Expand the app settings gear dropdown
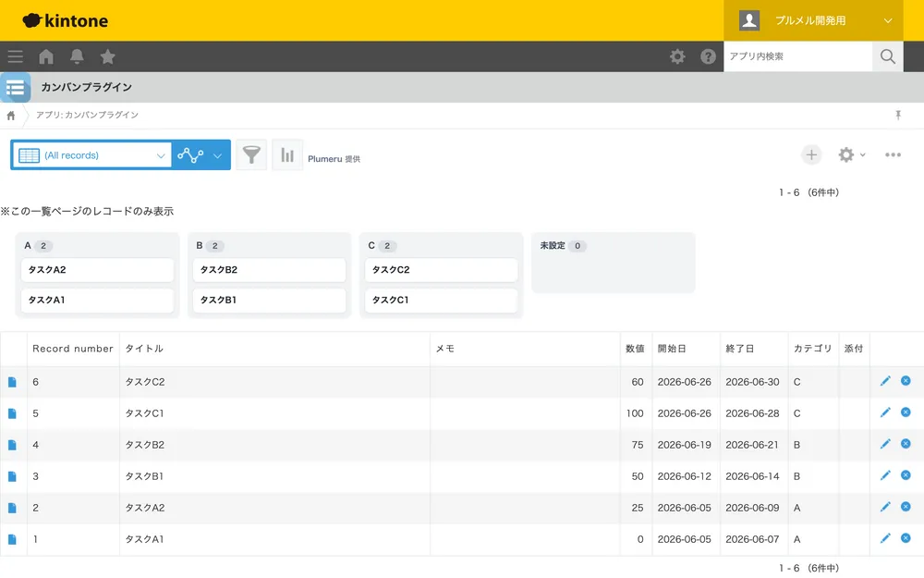This screenshot has width=924, height=578. click(x=852, y=154)
